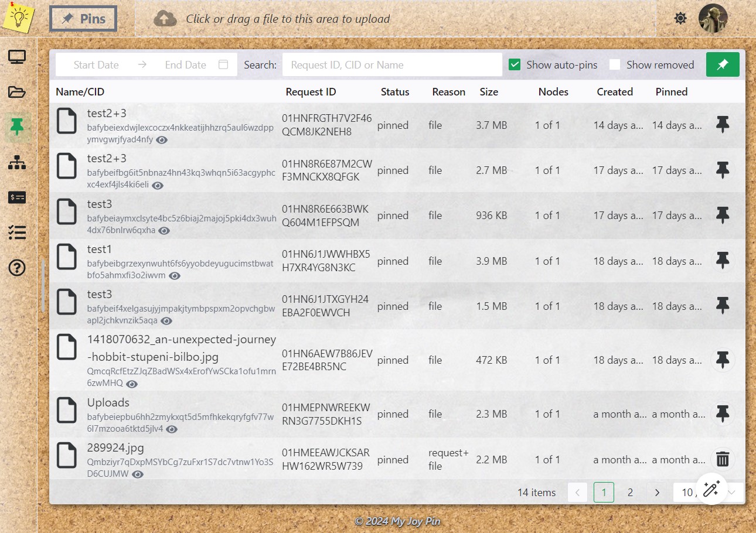
Task: Open the monitor dashboard sidebar icon
Action: [17, 57]
